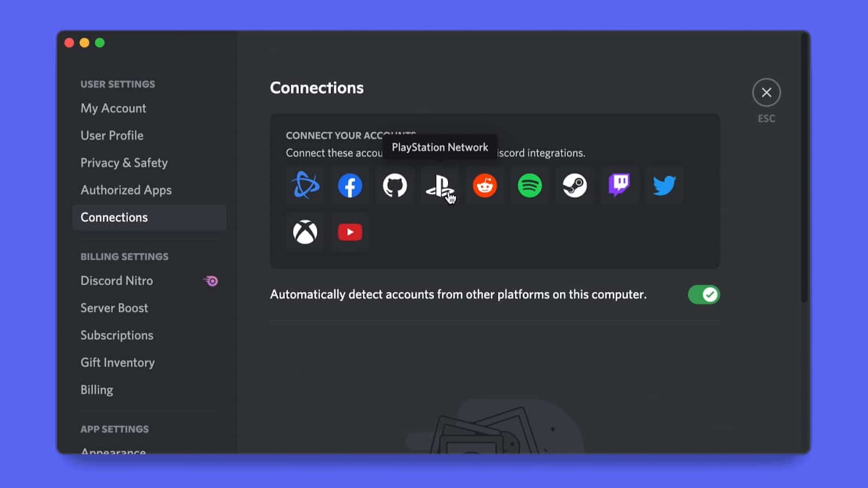The height and width of the screenshot is (488, 868).
Task: Open Server Boost settings
Action: click(114, 308)
